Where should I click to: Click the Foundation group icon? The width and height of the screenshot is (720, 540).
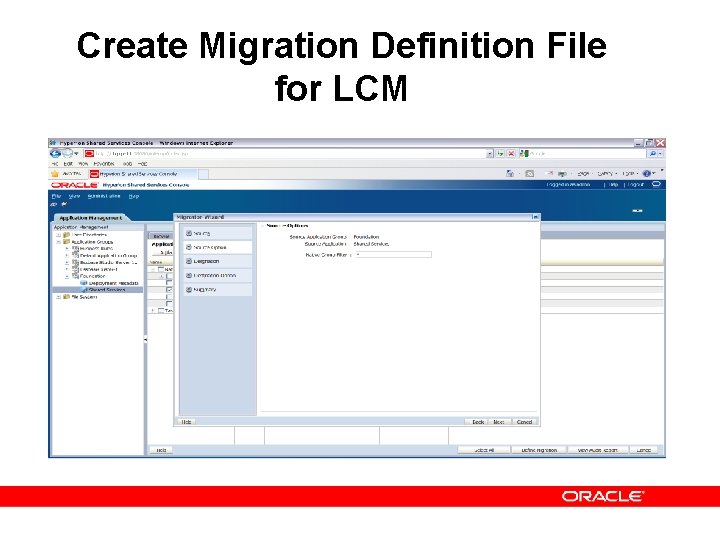pos(75,276)
